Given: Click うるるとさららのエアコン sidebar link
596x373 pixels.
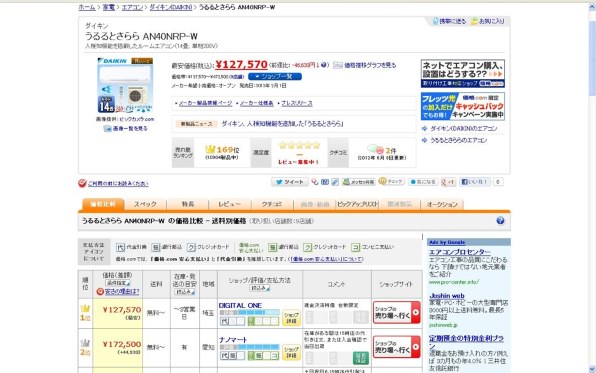Looking at the screenshot, I should [x=458, y=140].
